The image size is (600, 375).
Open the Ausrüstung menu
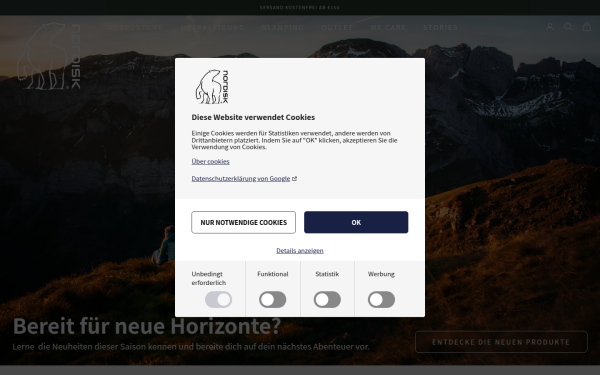[136, 28]
